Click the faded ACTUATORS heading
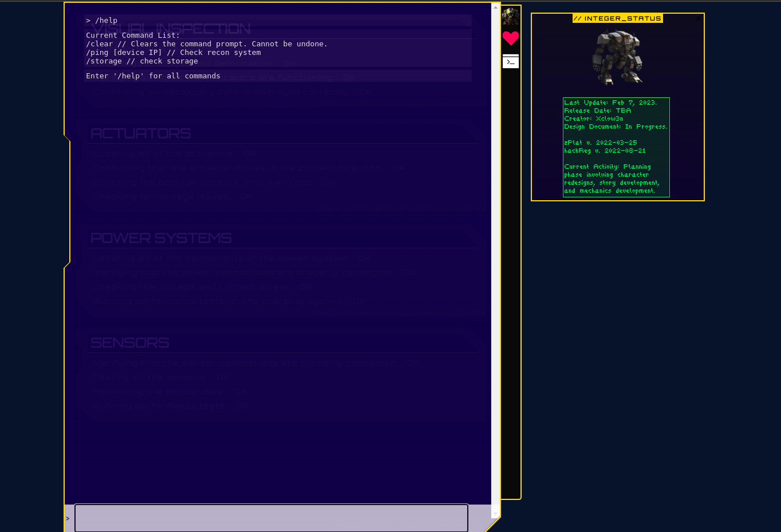781x532 pixels. 141,133
